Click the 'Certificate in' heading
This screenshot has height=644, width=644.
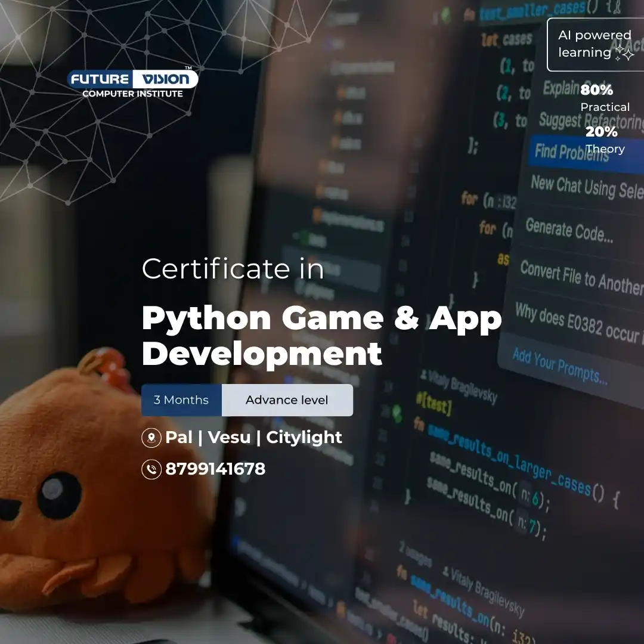click(x=233, y=268)
